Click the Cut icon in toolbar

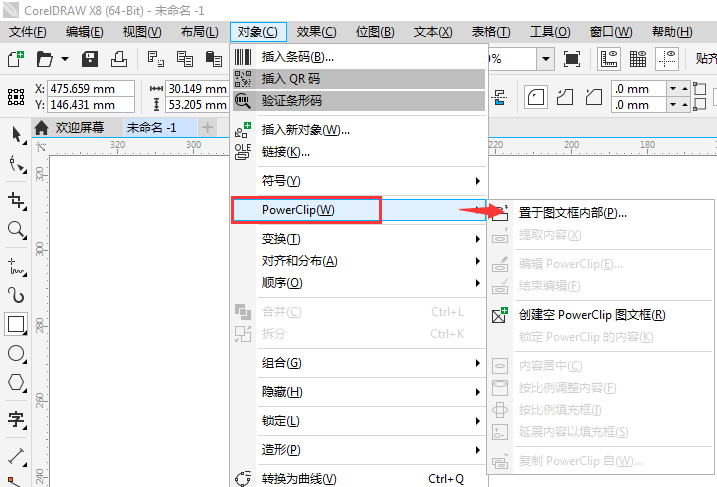click(x=155, y=59)
